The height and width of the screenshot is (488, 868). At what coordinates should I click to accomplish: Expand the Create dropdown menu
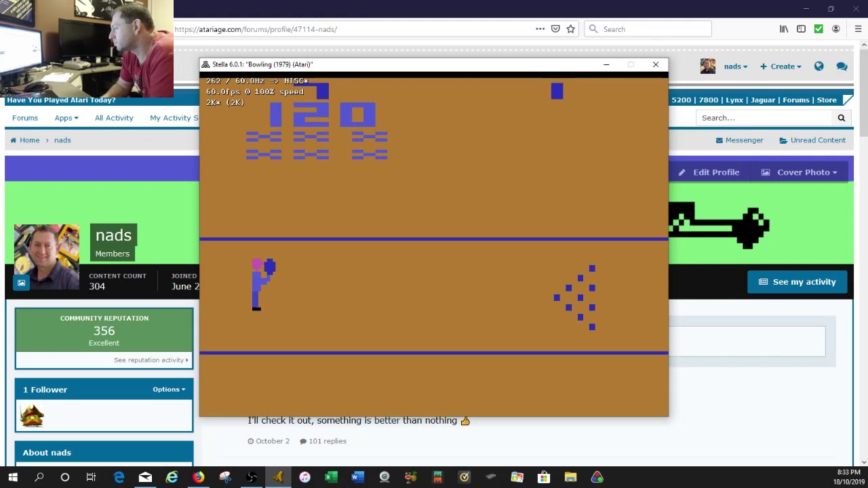pyautogui.click(x=781, y=66)
